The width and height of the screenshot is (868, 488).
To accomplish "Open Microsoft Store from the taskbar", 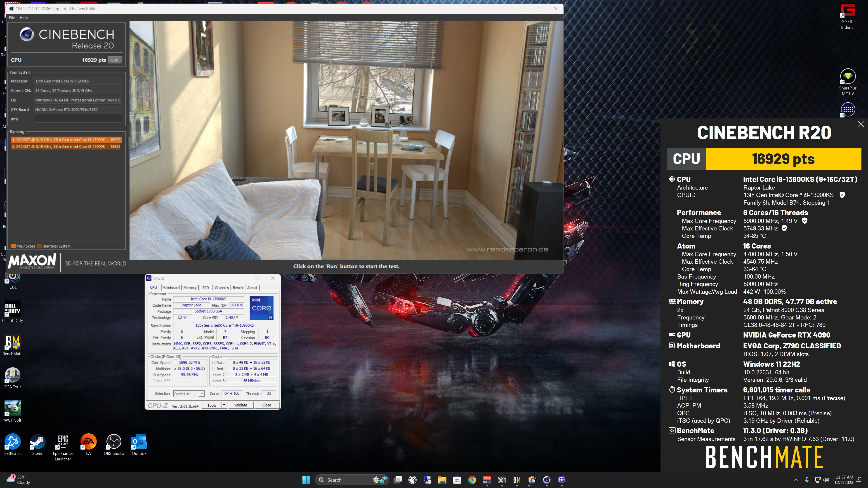I will pyautogui.click(x=457, y=480).
